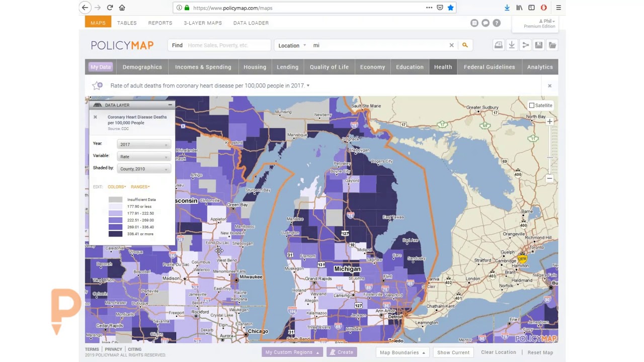Open the Location type dropdown
Screen dimensions: 644x362
[292, 45]
